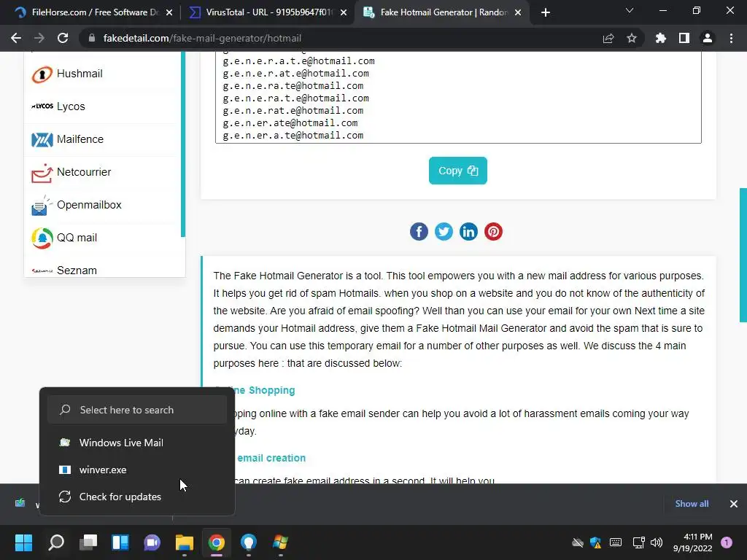747x560 pixels.
Task: Reload the current page
Action: pos(63,38)
